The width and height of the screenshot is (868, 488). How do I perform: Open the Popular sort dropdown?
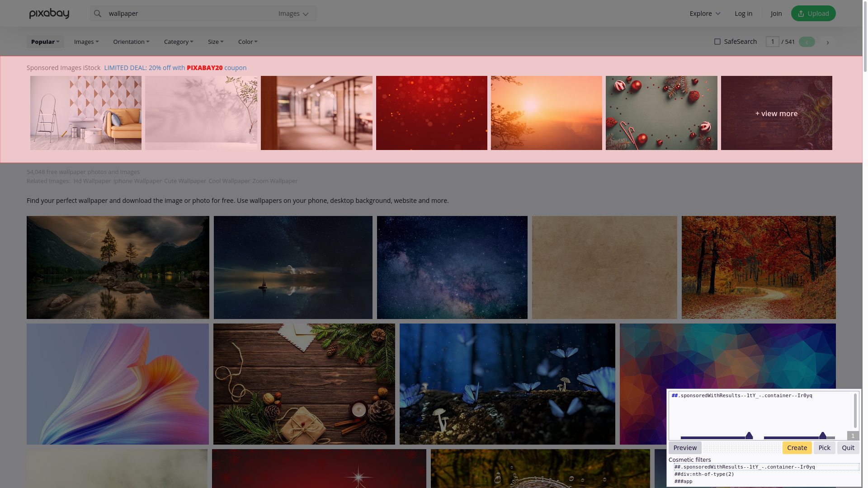tap(45, 42)
